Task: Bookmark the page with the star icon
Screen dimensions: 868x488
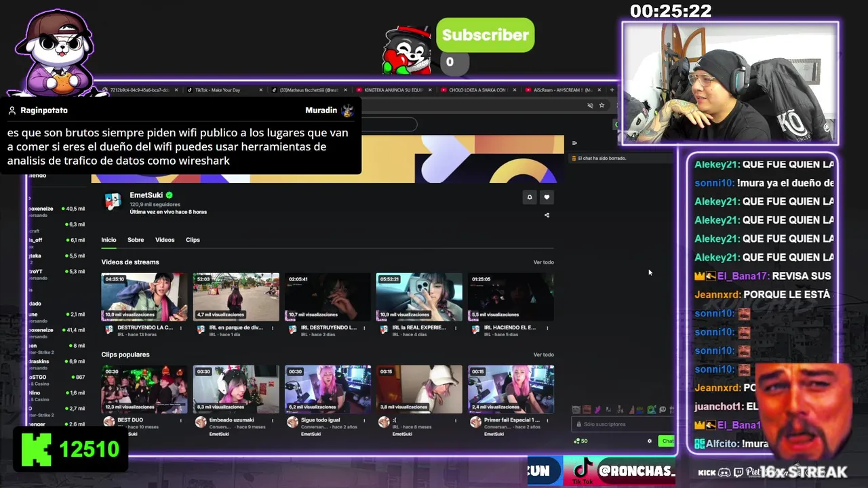Action: pyautogui.click(x=601, y=105)
